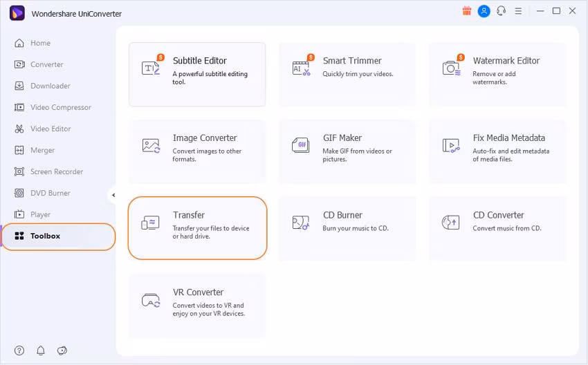The image size is (588, 365).
Task: Open the notifications bell
Action: click(x=40, y=350)
